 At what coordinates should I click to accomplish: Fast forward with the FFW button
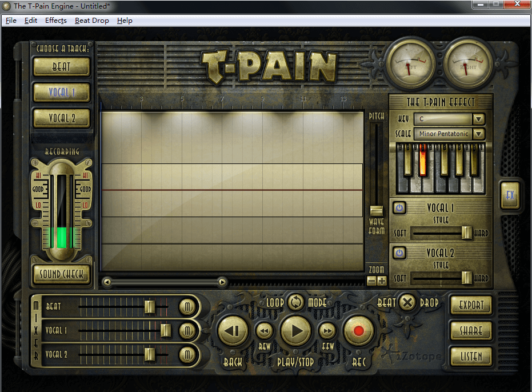327,330
